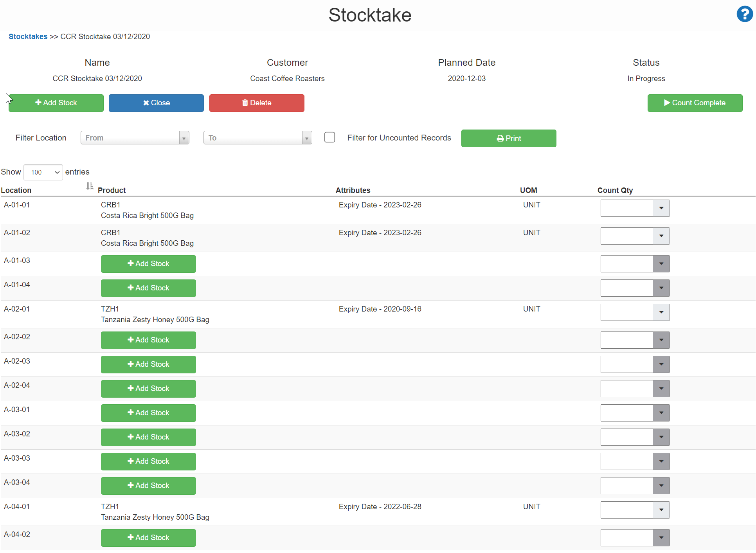The width and height of the screenshot is (756, 553).
Task: Click Count Qty input for A-04-01
Action: pos(626,510)
